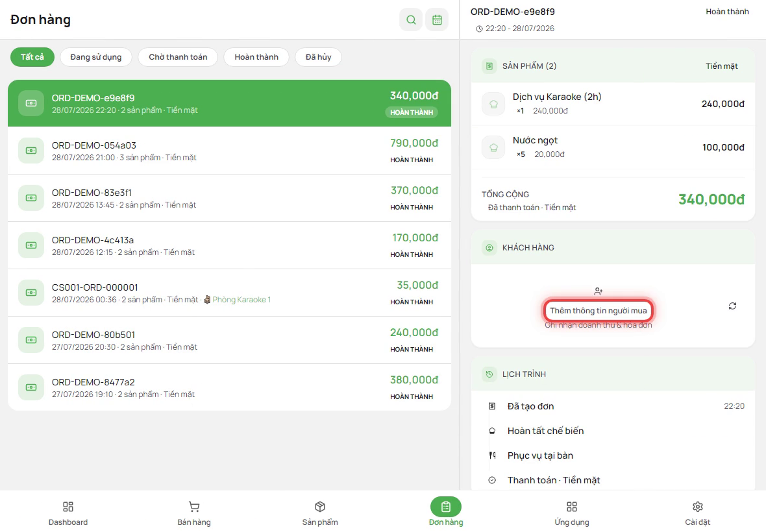Go to Dashboard in bottom navigation
This screenshot has height=532, width=766.
68,513
